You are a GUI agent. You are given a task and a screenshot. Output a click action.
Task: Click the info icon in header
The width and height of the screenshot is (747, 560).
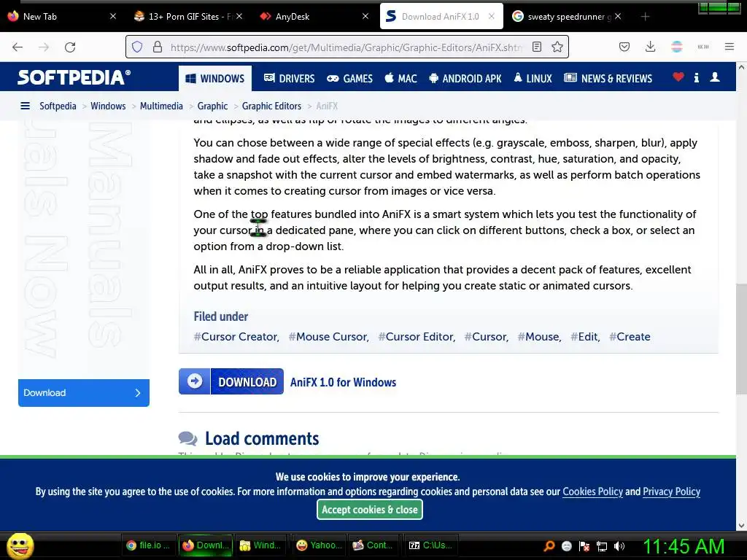click(x=697, y=77)
